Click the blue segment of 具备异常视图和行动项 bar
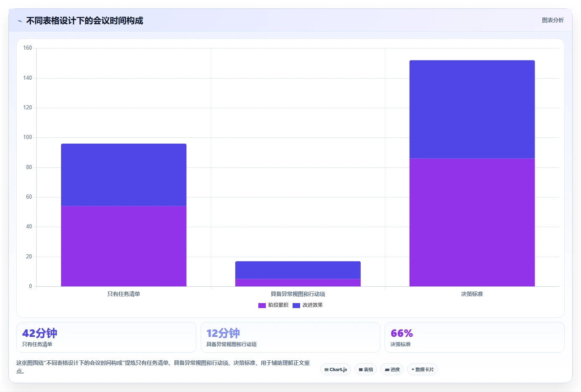This screenshot has width=581, height=392. pyautogui.click(x=298, y=270)
